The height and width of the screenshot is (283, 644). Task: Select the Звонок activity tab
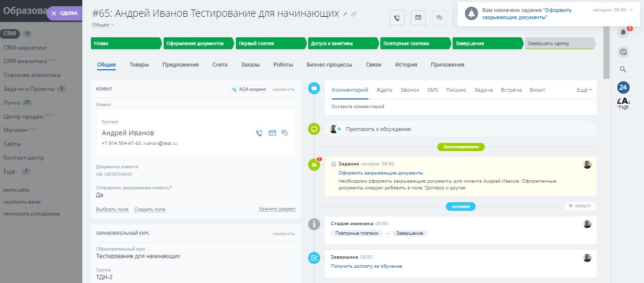pos(410,90)
